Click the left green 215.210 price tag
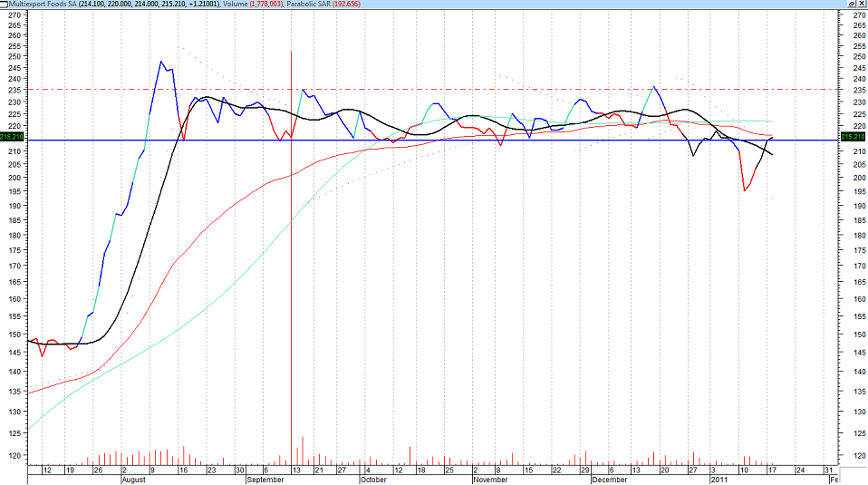868x485 pixels. click(12, 137)
